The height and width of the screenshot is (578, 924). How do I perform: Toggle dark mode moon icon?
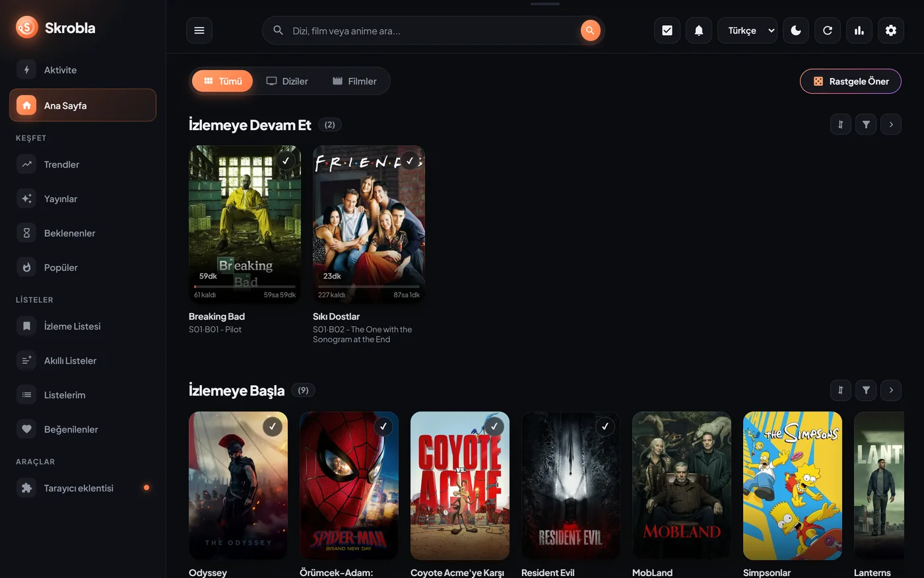796,30
